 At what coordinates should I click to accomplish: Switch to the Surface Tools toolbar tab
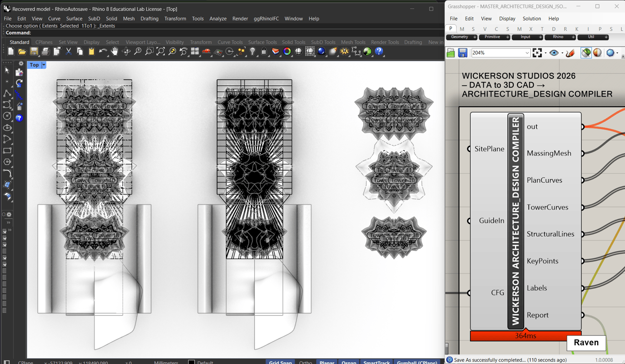[x=262, y=42]
